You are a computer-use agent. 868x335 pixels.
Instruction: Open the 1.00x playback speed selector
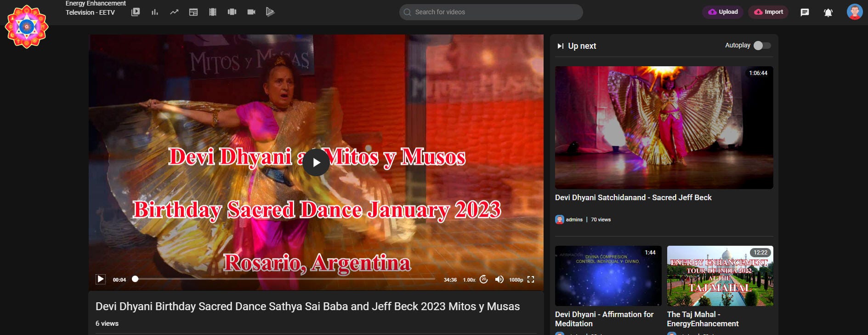469,280
